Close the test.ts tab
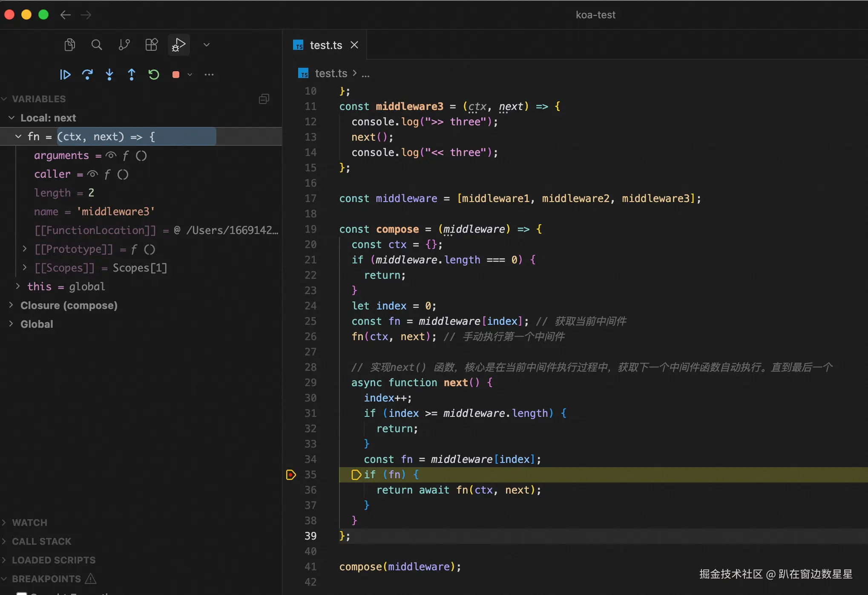Viewport: 868px width, 595px height. 354,45
